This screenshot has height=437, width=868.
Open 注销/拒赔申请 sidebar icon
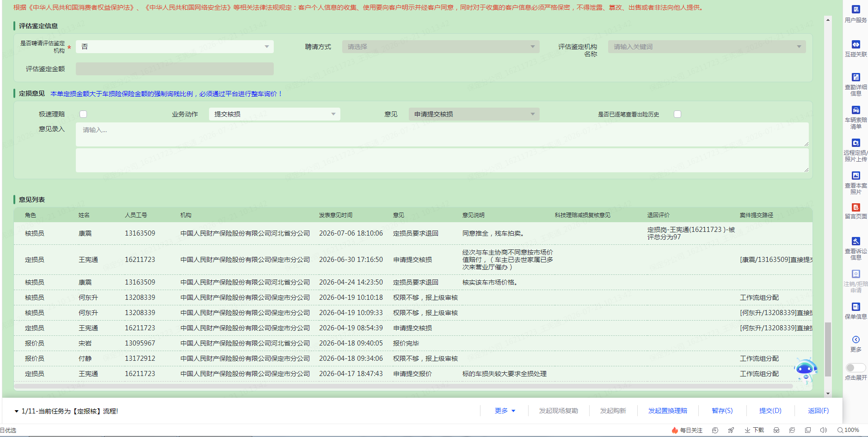click(856, 274)
